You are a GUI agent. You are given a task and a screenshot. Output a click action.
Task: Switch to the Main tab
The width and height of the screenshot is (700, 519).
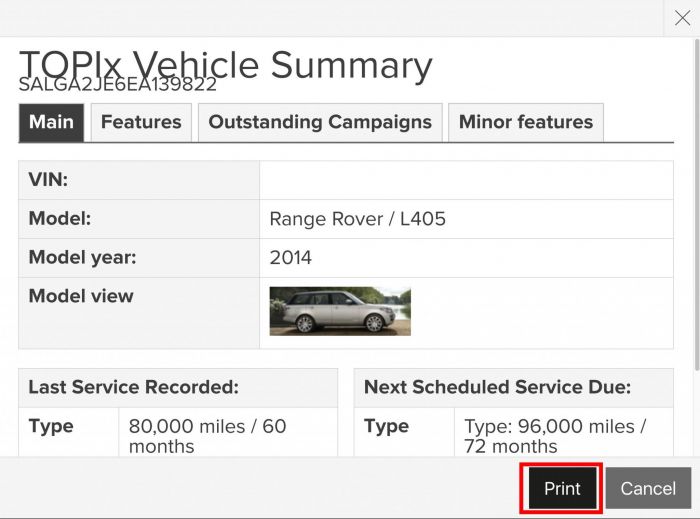(51, 122)
